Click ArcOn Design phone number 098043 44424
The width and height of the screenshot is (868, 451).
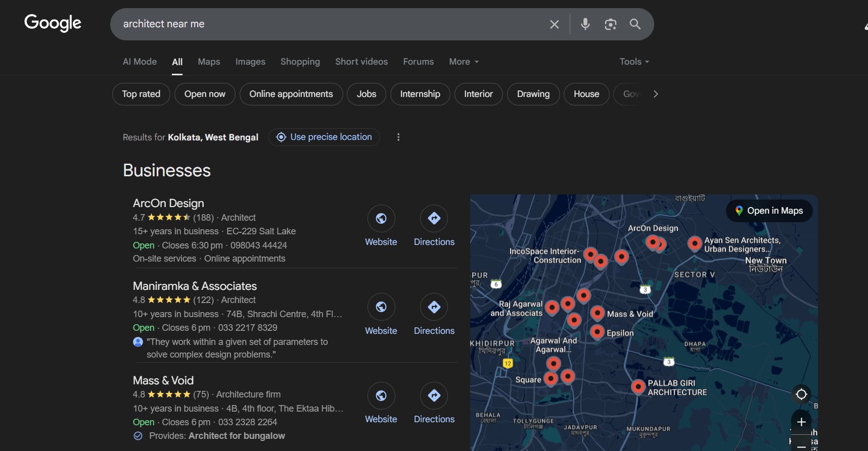[x=259, y=245]
